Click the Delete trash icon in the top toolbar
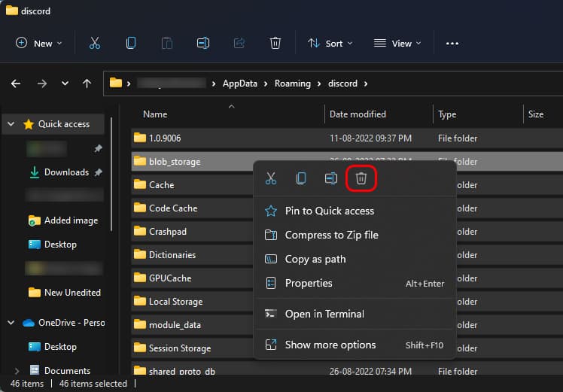The height and width of the screenshot is (392, 563). tap(275, 44)
